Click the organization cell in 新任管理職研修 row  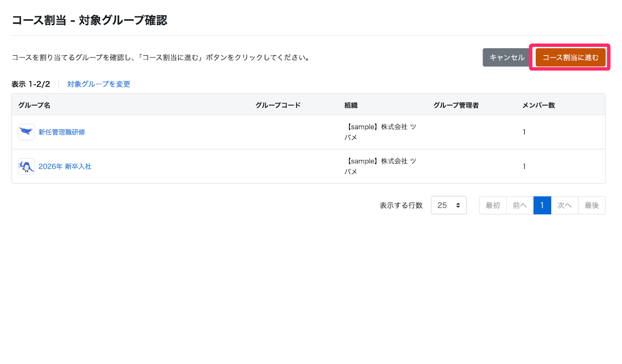click(x=380, y=132)
